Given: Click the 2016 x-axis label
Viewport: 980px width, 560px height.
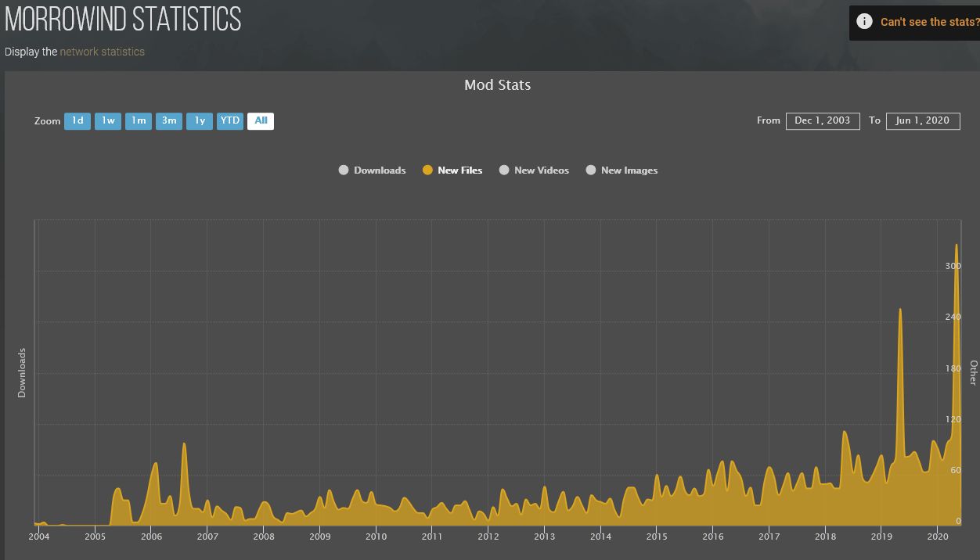Looking at the screenshot, I should pyautogui.click(x=713, y=537).
